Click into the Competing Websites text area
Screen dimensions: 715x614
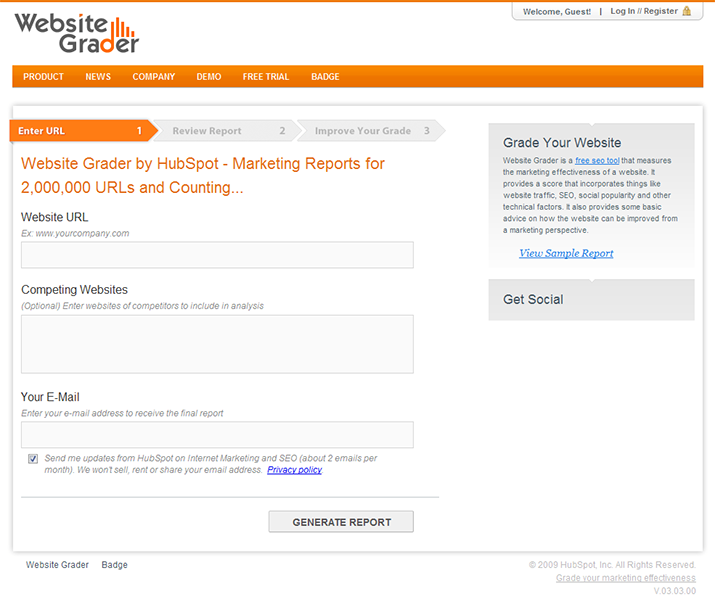(217, 344)
